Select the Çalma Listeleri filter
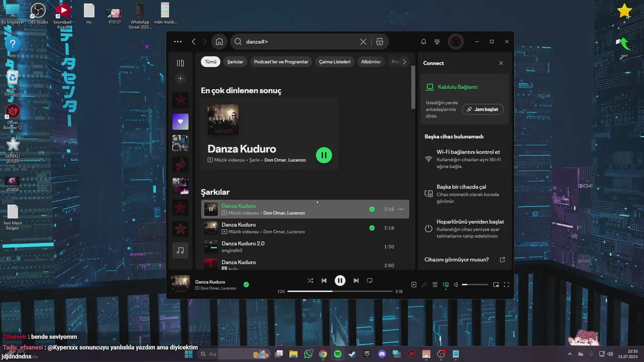644x362 pixels. pyautogui.click(x=335, y=62)
